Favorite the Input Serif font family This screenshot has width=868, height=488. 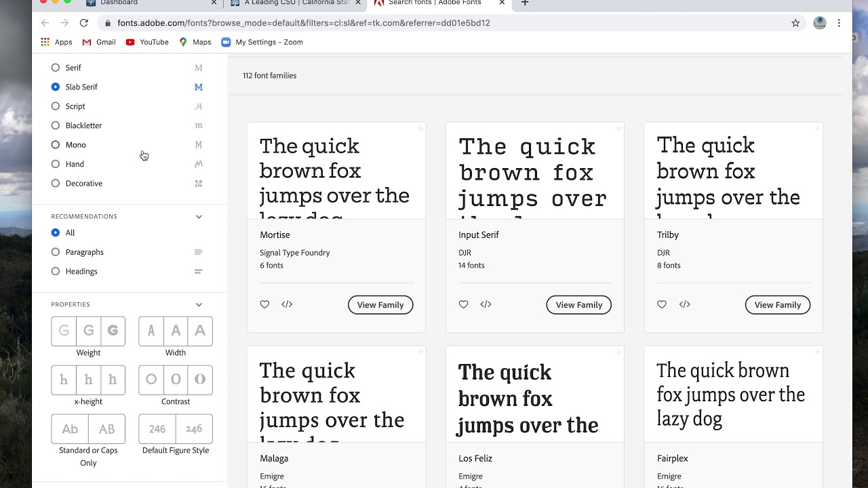click(463, 304)
